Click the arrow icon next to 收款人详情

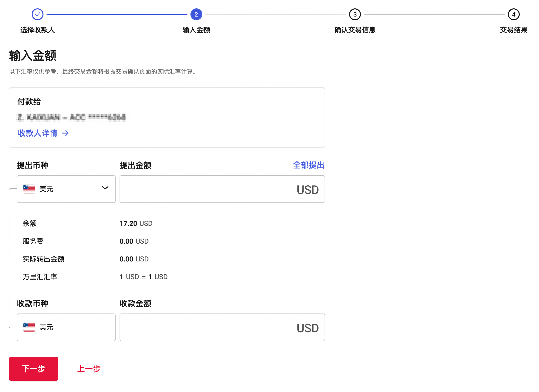click(x=65, y=133)
